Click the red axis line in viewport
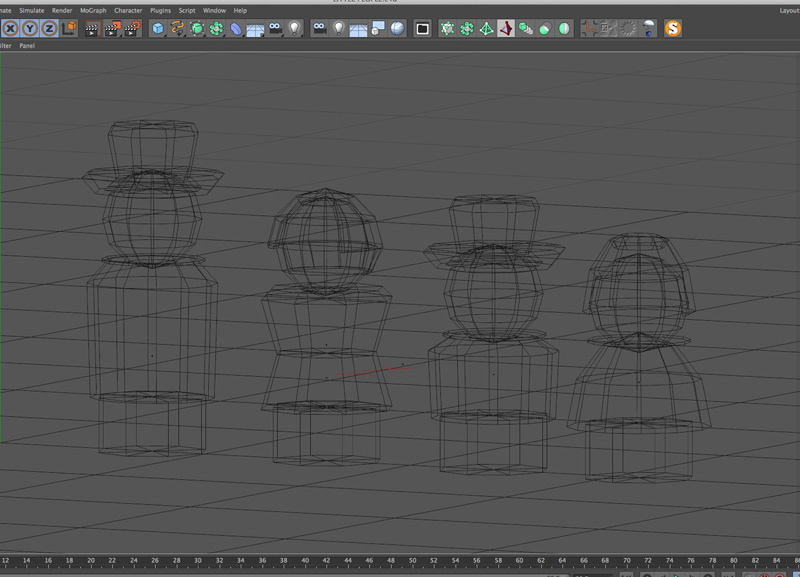This screenshot has height=577, width=800. click(375, 371)
